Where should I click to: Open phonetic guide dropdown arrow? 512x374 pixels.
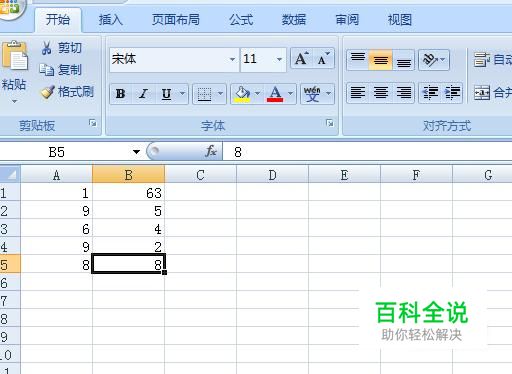point(328,93)
